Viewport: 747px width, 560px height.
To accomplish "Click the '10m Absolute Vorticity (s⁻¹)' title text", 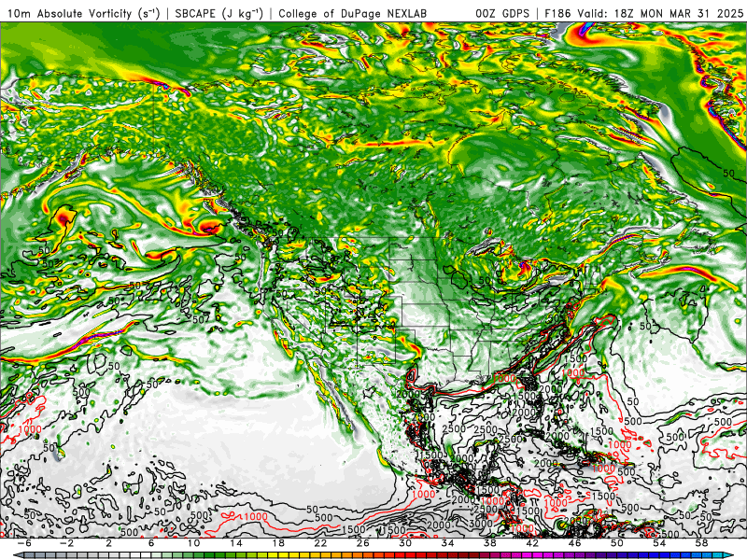I will tap(83, 13).
